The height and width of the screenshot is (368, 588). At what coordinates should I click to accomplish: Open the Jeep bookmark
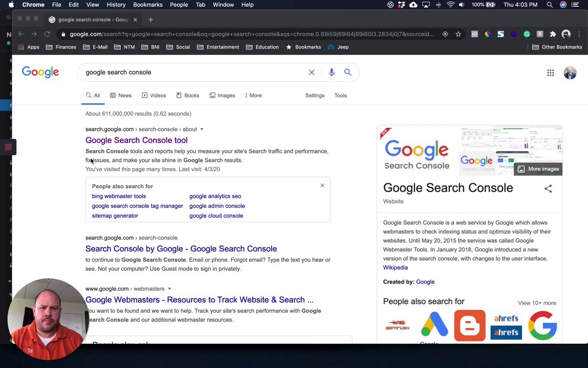(x=338, y=47)
